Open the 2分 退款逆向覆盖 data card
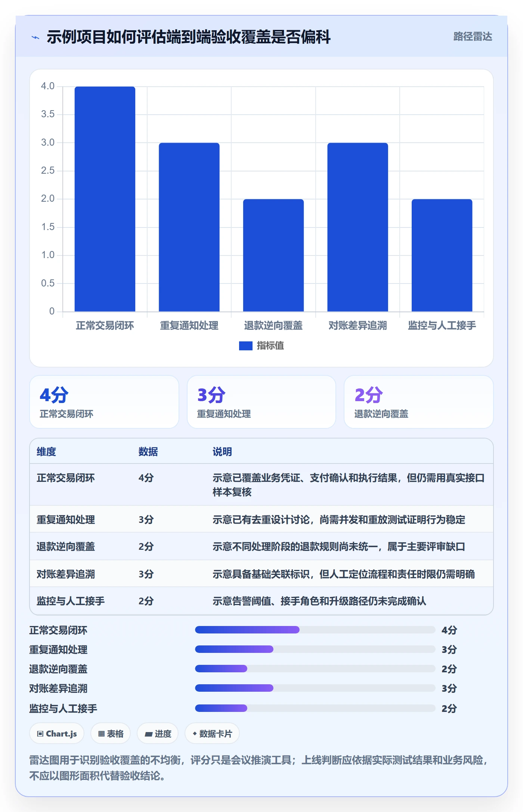The height and width of the screenshot is (812, 523). click(419, 402)
